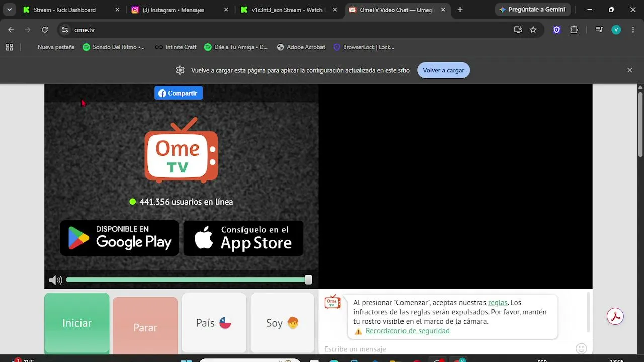Open the apps grid in bookmarks bar
Screen dimensions: 644x362
coord(9,47)
